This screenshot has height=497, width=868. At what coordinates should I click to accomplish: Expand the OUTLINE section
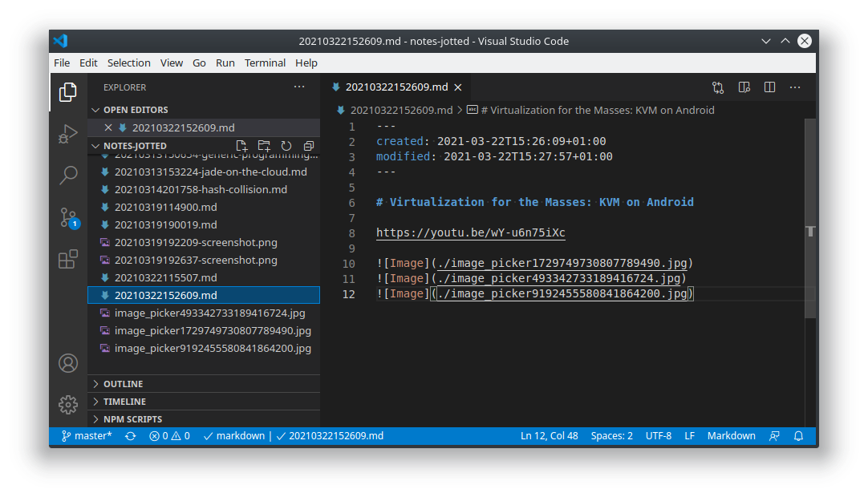coord(124,383)
